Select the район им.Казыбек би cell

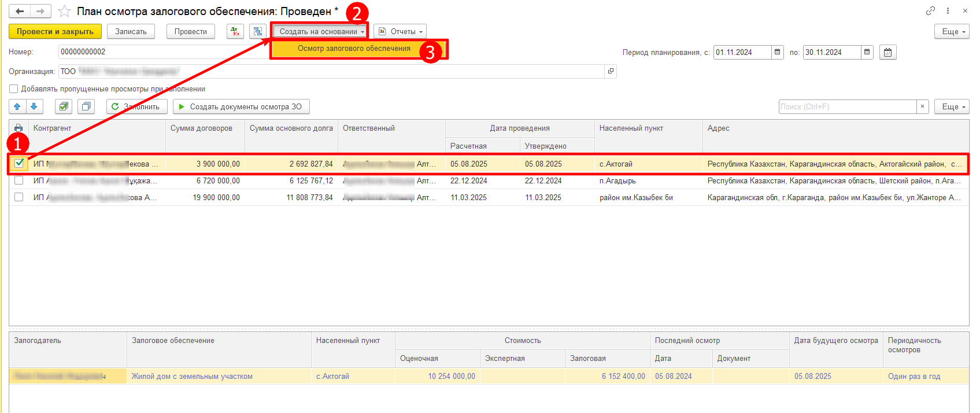click(649, 197)
